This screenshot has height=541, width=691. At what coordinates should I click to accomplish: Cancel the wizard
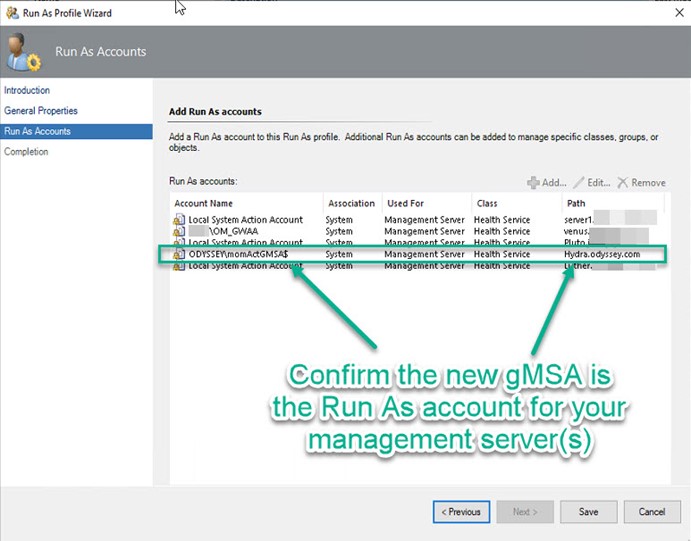pos(652,511)
